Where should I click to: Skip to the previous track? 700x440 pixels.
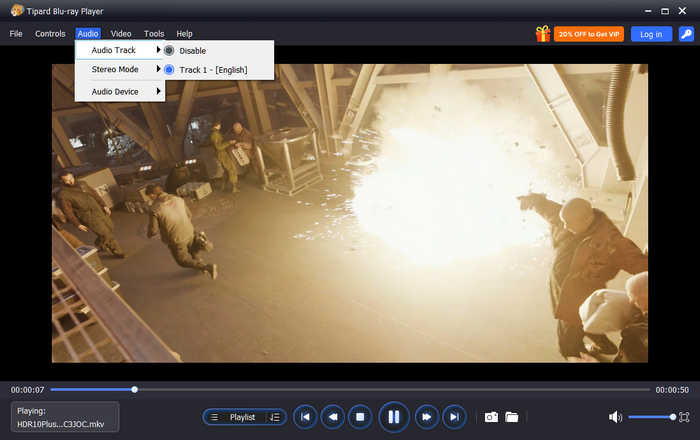pos(305,417)
